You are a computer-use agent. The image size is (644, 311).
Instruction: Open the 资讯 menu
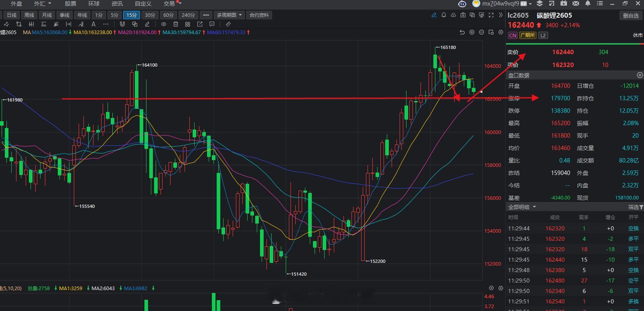point(117,4)
